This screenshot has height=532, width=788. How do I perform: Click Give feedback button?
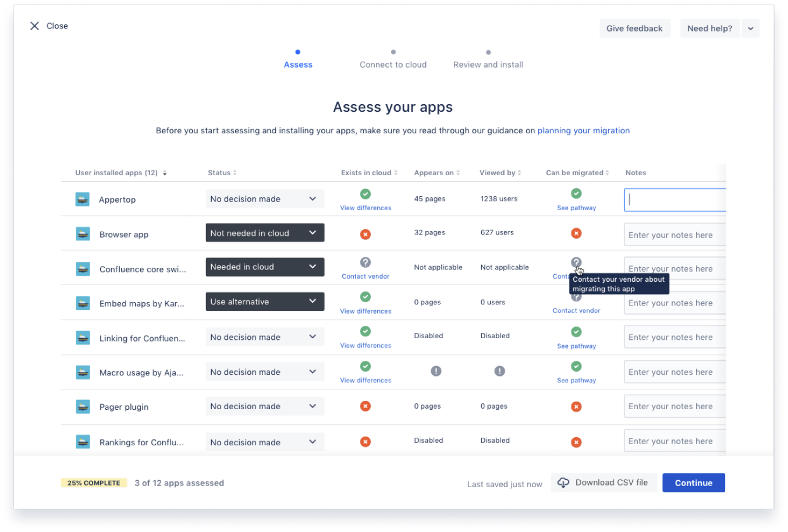tap(634, 29)
